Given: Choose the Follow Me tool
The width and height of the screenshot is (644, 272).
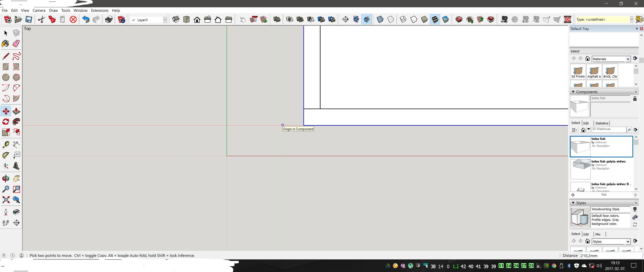Looking at the screenshot, I should pos(16,122).
